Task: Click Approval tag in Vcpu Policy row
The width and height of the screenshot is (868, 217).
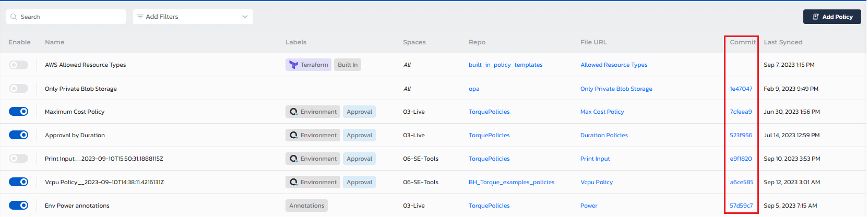Action: [359, 182]
